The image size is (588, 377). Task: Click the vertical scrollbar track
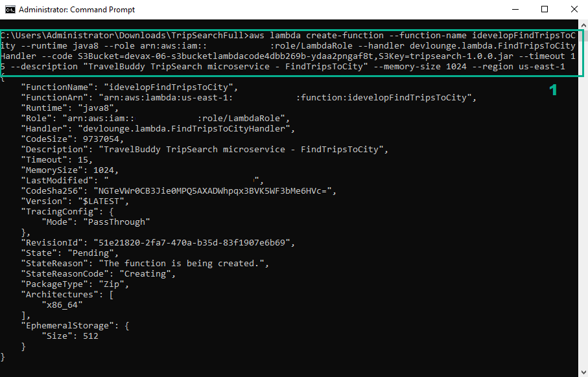point(582,194)
